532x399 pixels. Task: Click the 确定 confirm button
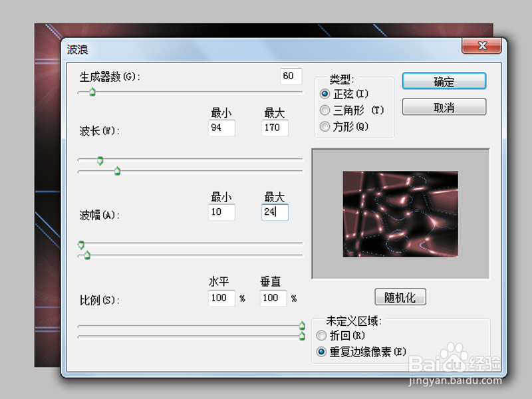444,80
